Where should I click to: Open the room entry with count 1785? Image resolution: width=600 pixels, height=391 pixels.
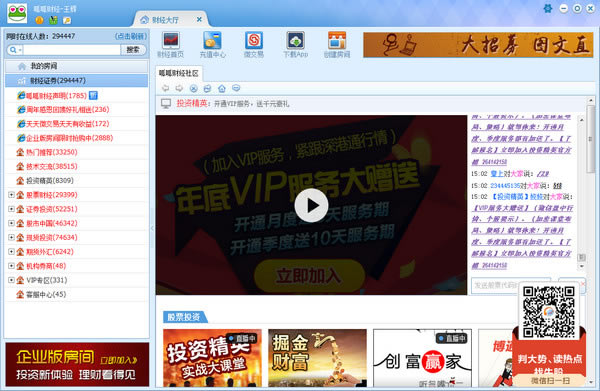click(x=56, y=95)
